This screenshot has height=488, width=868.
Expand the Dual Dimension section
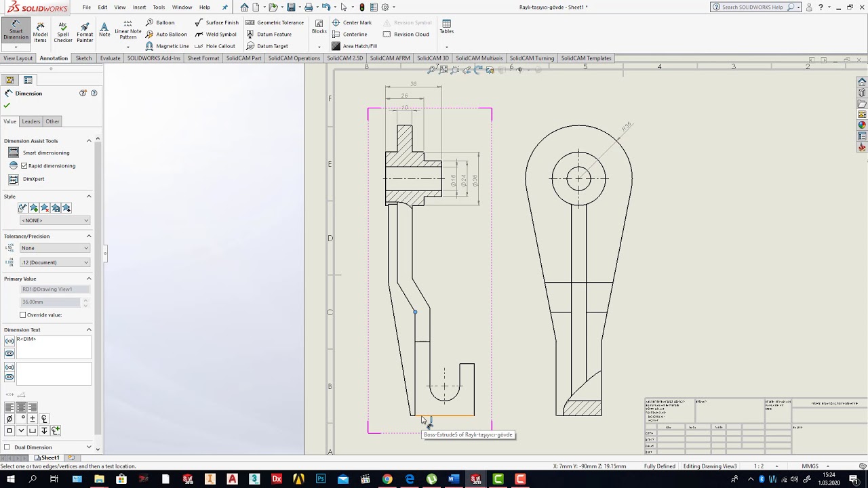89,447
